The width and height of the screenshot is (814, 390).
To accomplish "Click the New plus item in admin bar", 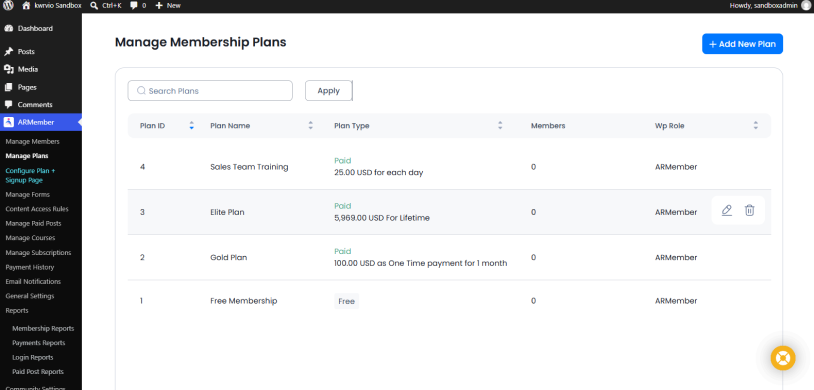I will tap(168, 6).
